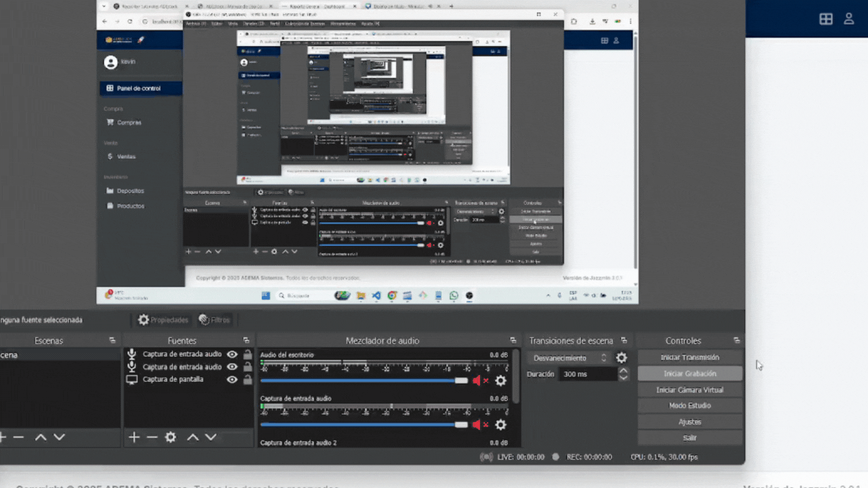Screen dimensions: 868x488
Task: Toggle visibility eye of Captura de pantalla
Action: click(x=232, y=379)
